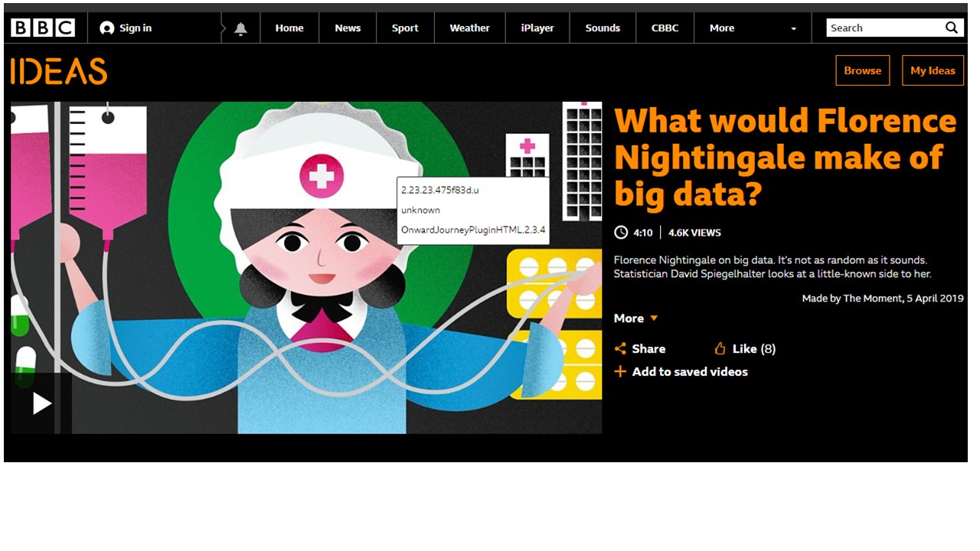Click the search magnifier icon
Viewport: 980px width, 551px height.
click(951, 28)
